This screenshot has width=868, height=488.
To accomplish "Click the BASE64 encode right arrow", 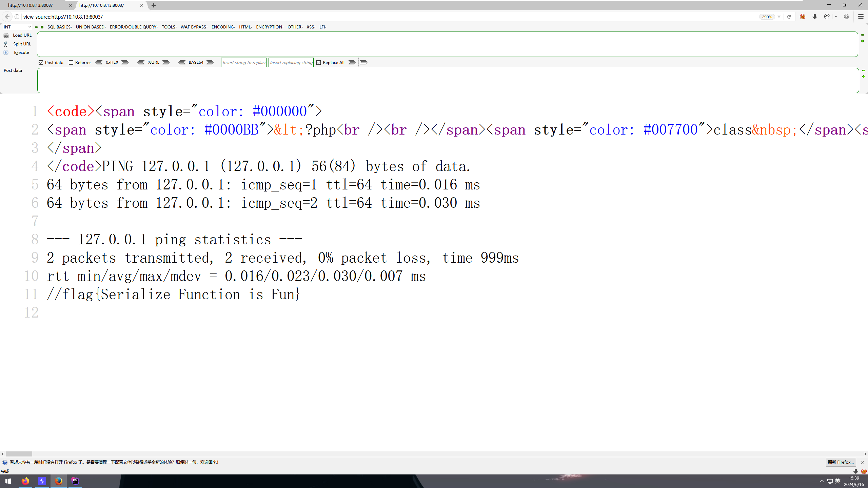I will 210,62.
